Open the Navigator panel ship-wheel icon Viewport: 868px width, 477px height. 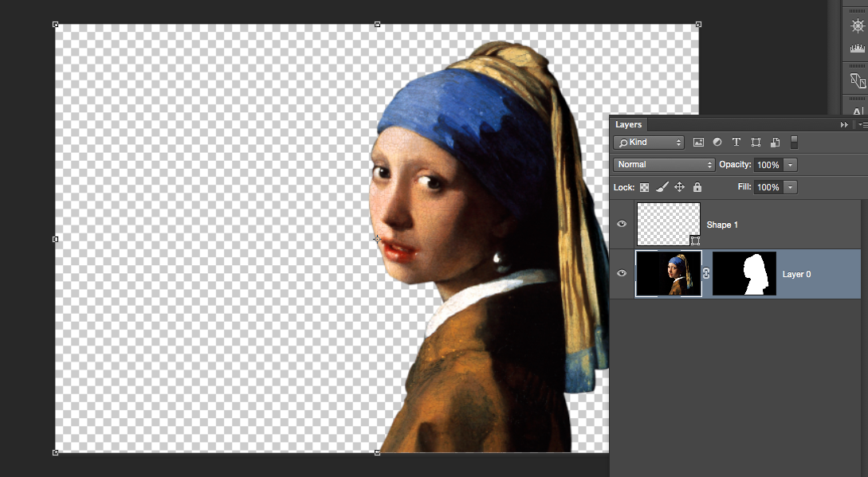858,25
